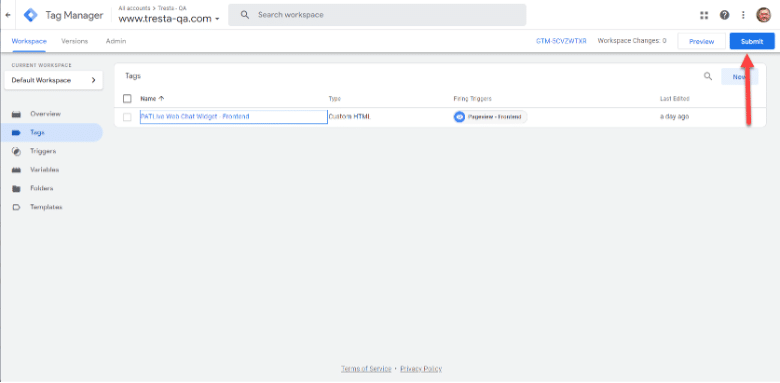Sort tags by the Name column header
Screen dimensions: 780x383
coord(152,98)
